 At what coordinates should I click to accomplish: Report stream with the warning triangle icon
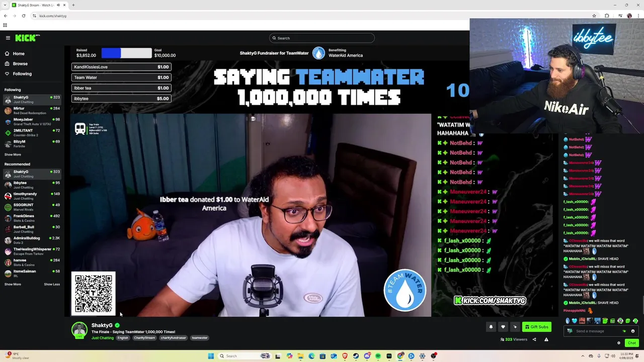546,339
